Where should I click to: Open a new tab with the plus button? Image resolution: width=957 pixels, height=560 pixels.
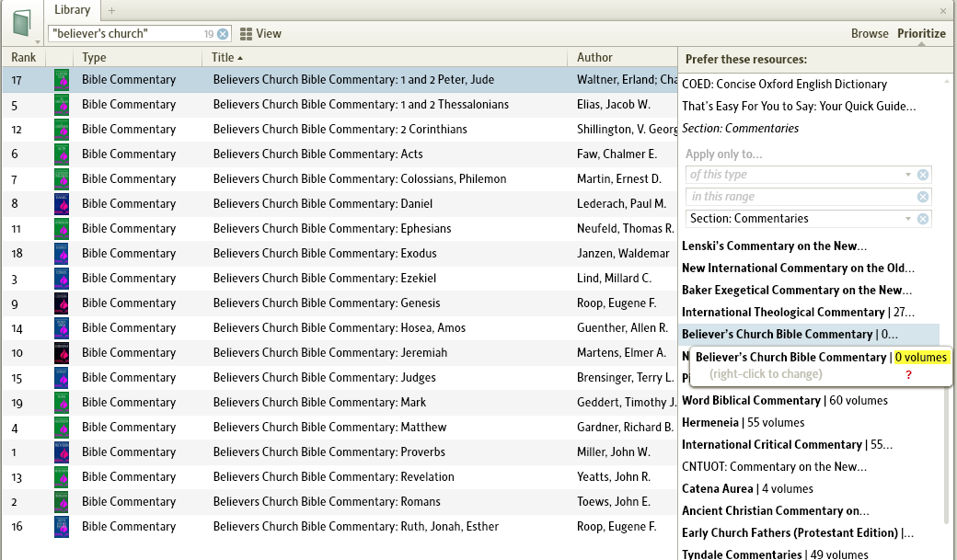click(111, 10)
